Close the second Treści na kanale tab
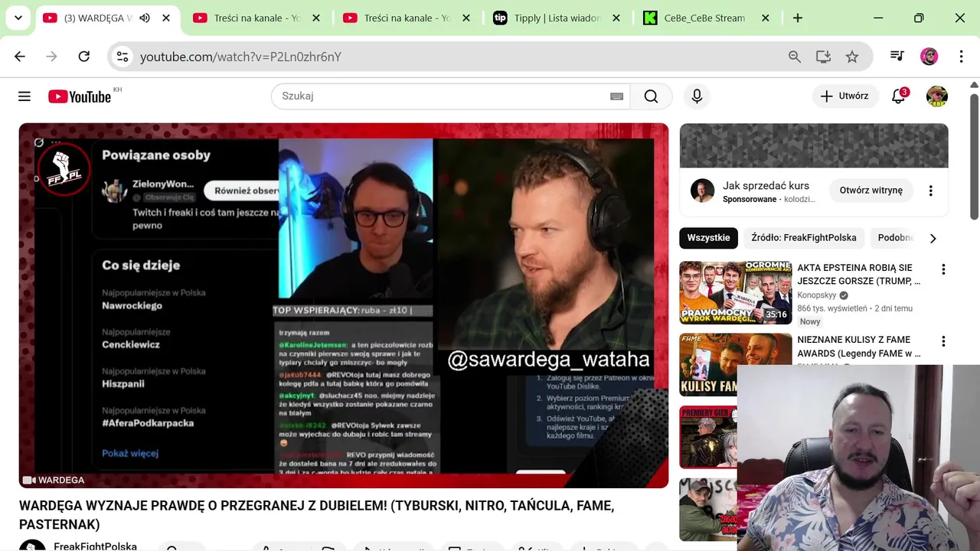The image size is (980, 551). (466, 18)
